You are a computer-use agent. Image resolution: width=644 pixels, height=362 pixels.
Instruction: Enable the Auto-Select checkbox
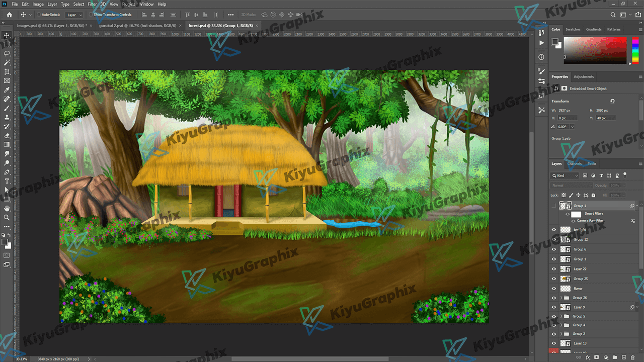(x=39, y=15)
